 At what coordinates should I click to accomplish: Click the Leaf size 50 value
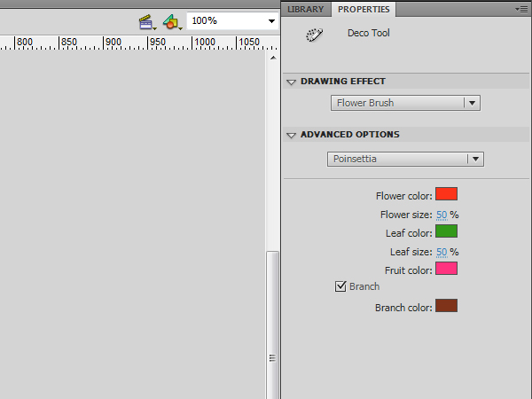coord(442,252)
